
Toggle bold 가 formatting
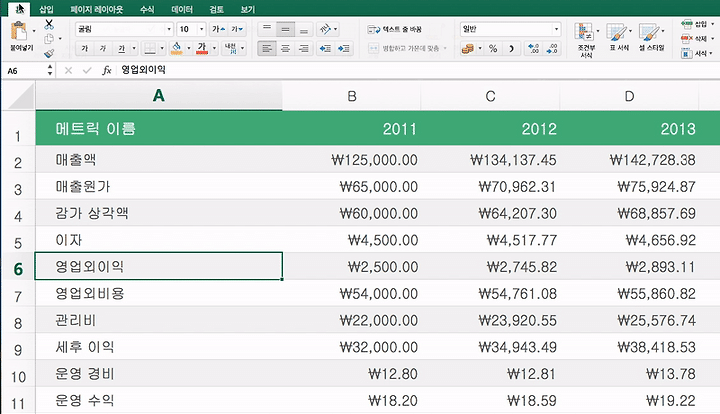point(84,48)
